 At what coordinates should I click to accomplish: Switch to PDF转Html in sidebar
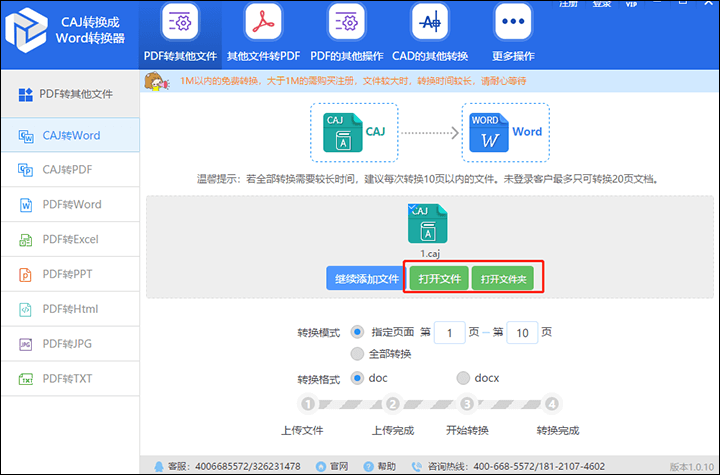click(70, 310)
